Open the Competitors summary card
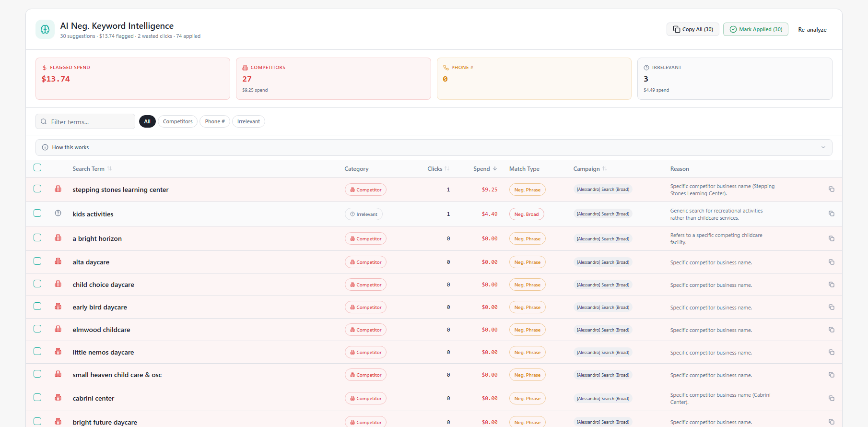Screen dimensions: 868x427 click(333, 79)
